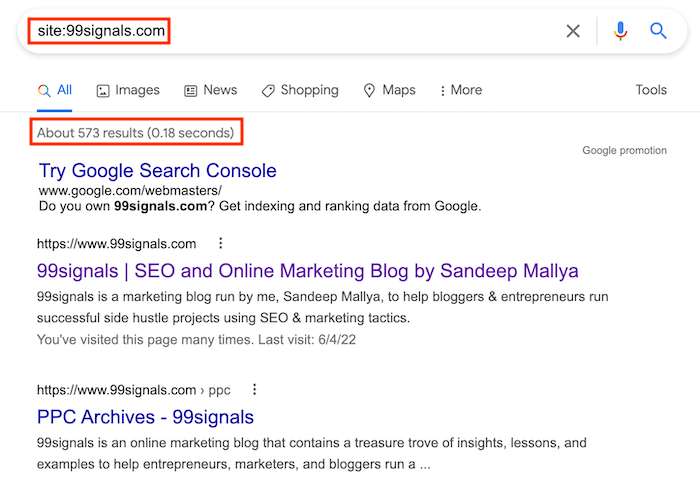This screenshot has width=700, height=488.
Task: Click the Shopping tab tag icon
Action: tap(268, 91)
